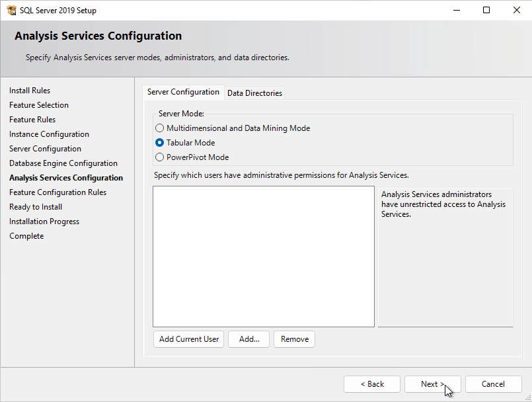Viewport: 532px width, 402px height.
Task: Select PowerPivot Mode option
Action: (x=192, y=157)
